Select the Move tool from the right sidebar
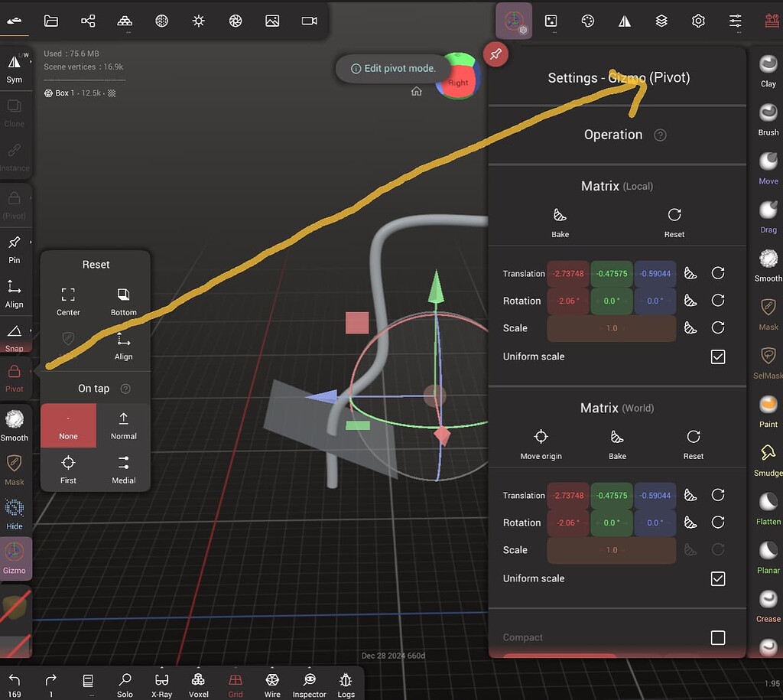This screenshot has height=700, width=783. [x=766, y=163]
